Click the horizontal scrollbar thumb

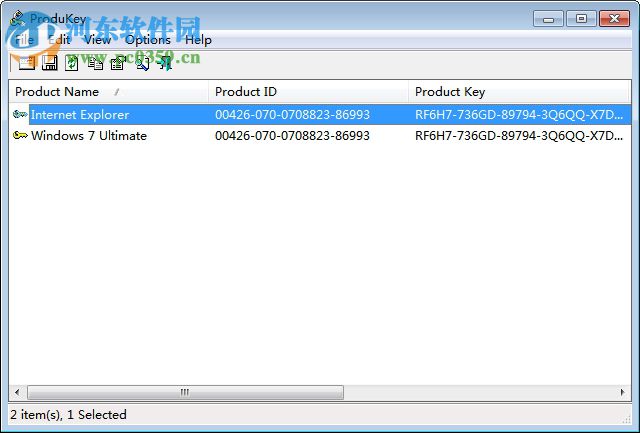tap(185, 392)
